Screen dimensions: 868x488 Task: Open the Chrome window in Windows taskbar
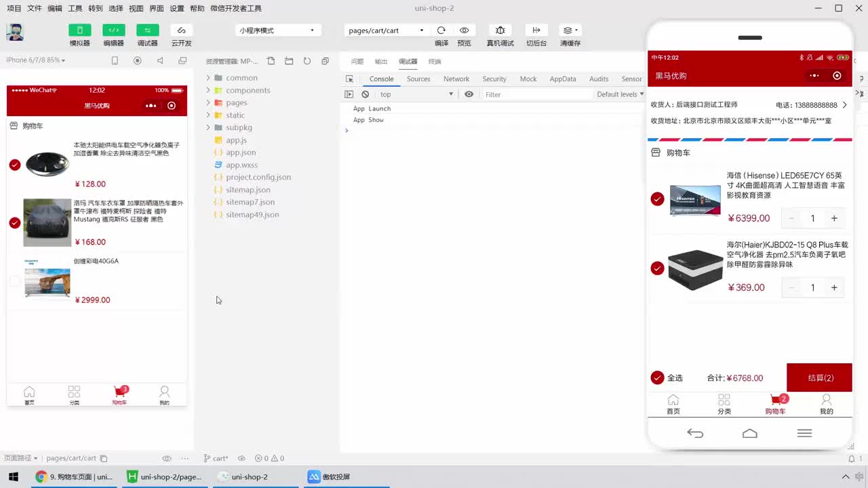click(x=75, y=476)
